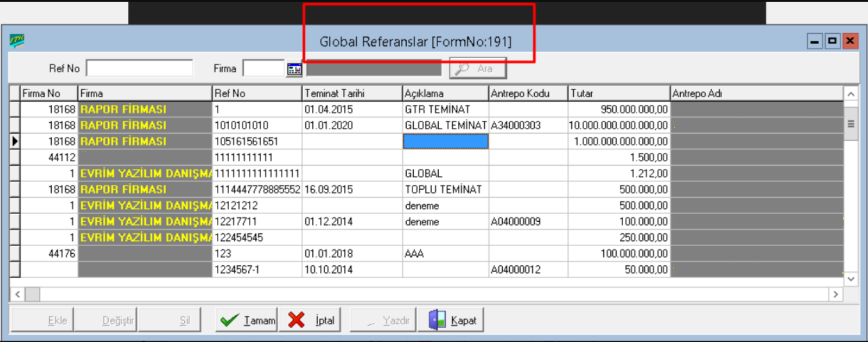Click amount 1.500,00

tap(619, 157)
